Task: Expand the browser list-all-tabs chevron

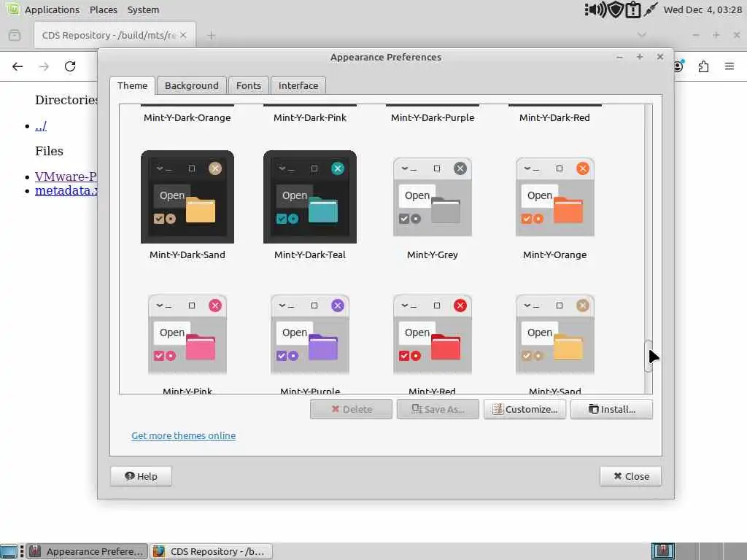Action: point(642,35)
